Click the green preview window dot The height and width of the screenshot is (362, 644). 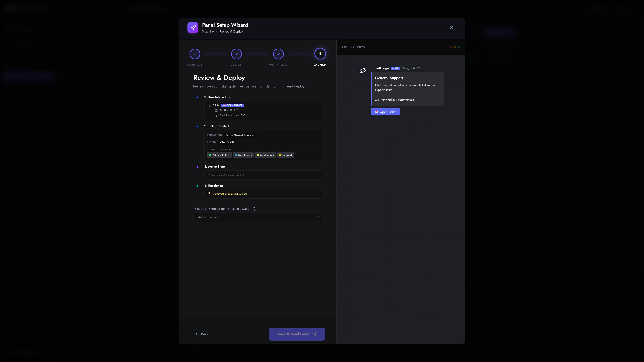coord(459,47)
